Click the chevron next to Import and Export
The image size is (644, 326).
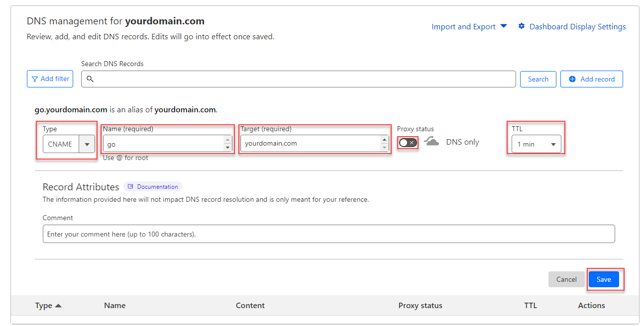point(503,26)
